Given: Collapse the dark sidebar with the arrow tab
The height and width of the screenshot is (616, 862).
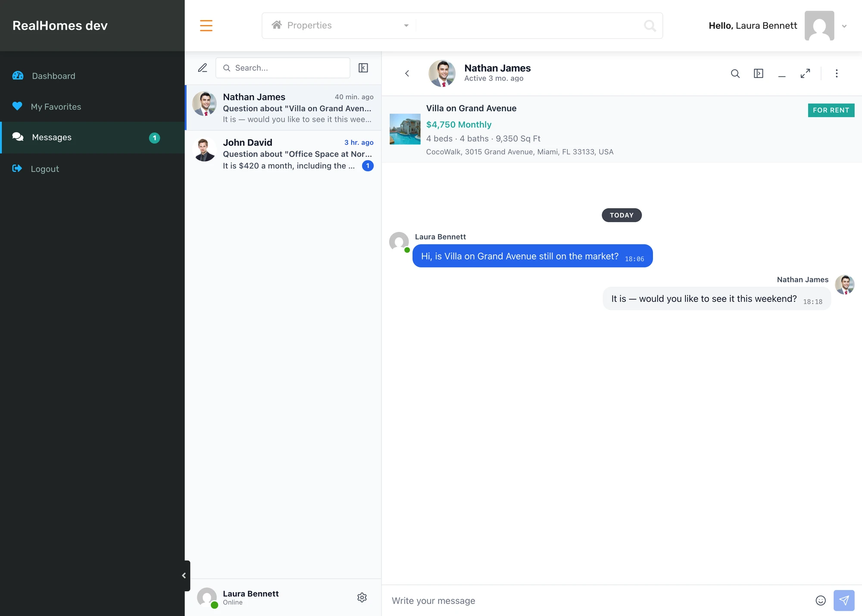Looking at the screenshot, I should click(x=184, y=575).
